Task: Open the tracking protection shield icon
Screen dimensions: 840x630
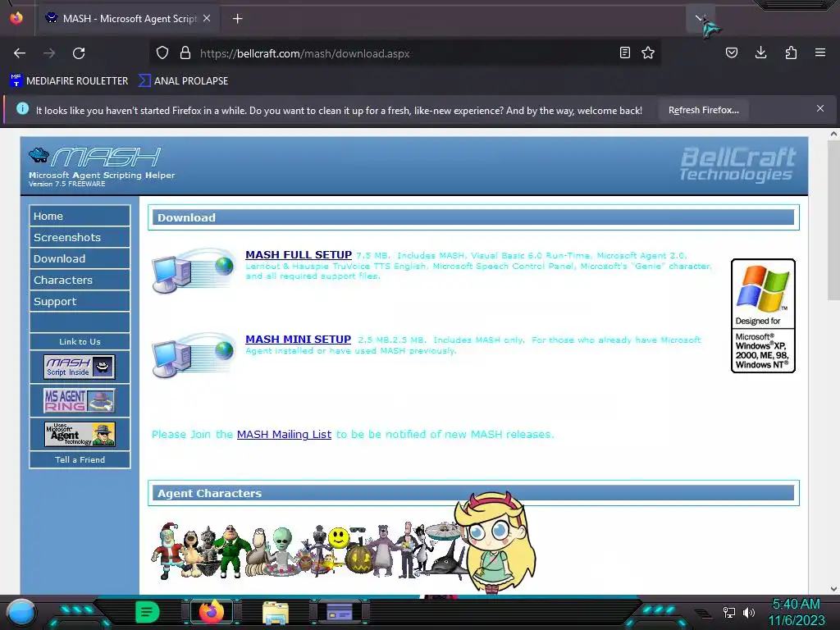Action: tap(162, 53)
